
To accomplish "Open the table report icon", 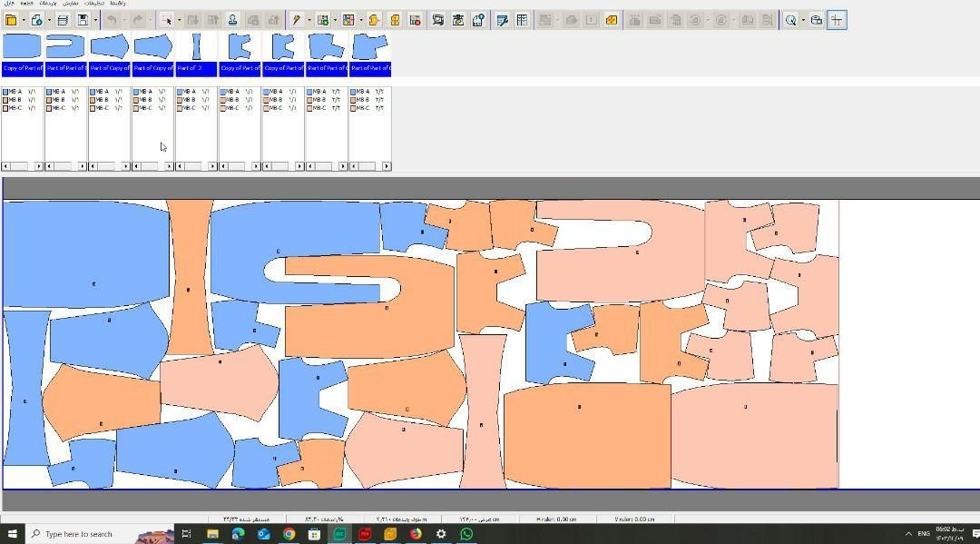I will click(x=522, y=20).
